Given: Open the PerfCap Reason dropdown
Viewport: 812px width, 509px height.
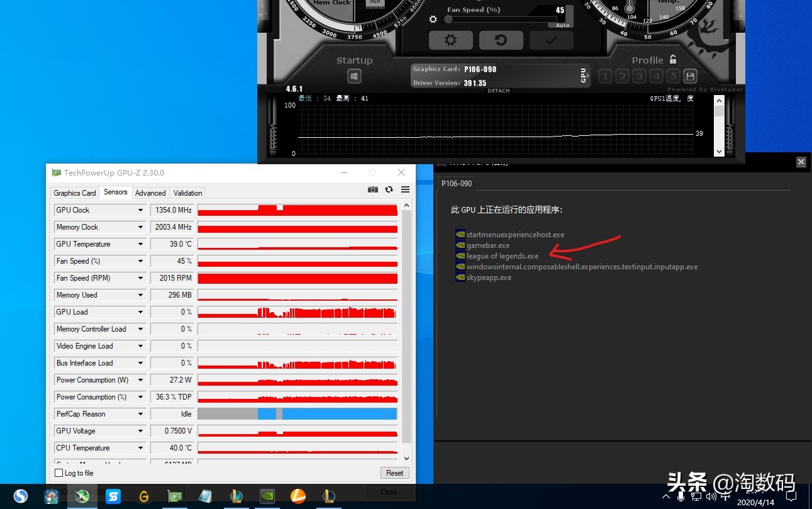Looking at the screenshot, I should [140, 413].
